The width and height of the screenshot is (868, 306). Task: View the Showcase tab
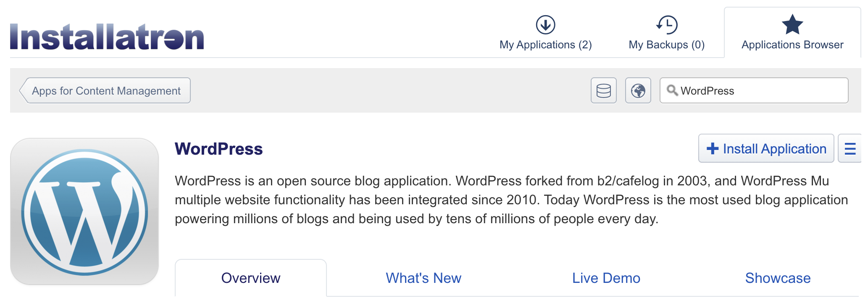pyautogui.click(x=778, y=278)
